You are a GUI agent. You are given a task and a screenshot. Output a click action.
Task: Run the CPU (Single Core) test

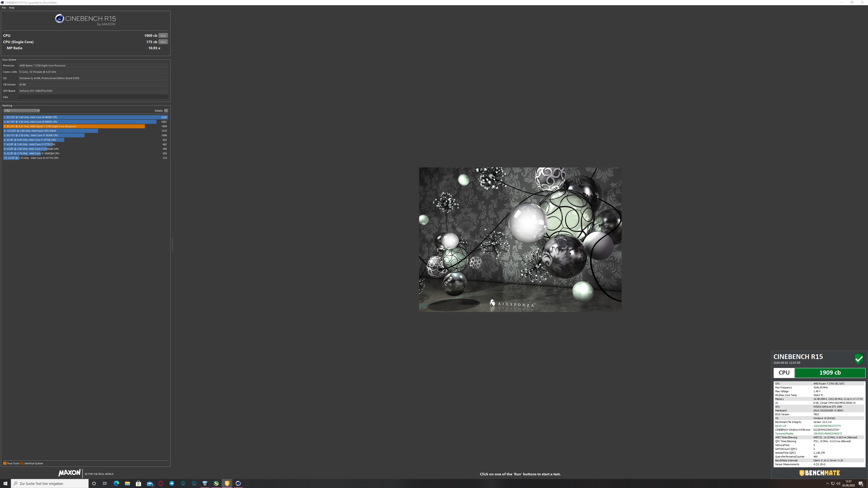tap(163, 42)
